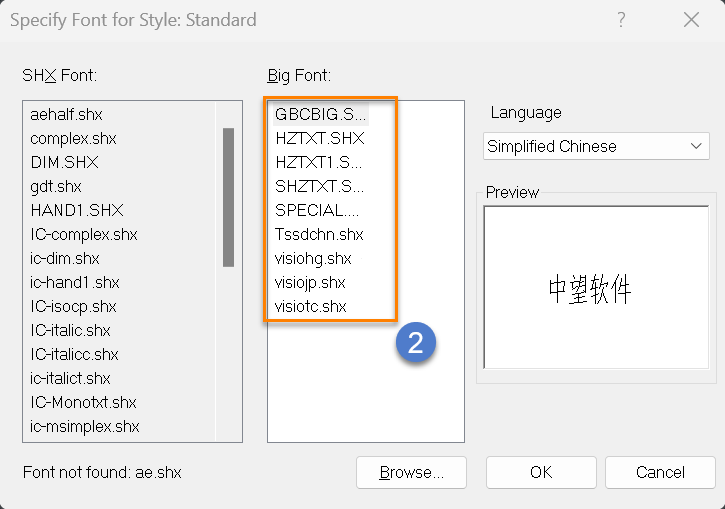The height and width of the screenshot is (509, 725).
Task: Click the SHX Font list scrollbar thumb
Action: [x=228, y=197]
